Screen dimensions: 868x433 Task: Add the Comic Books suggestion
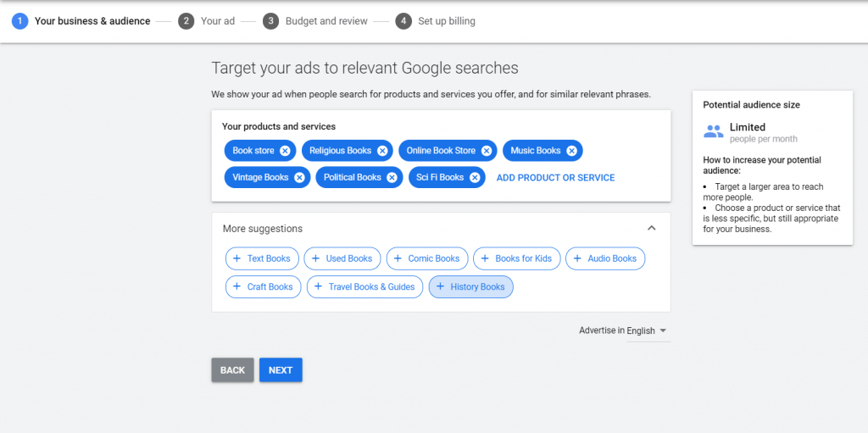(x=427, y=258)
